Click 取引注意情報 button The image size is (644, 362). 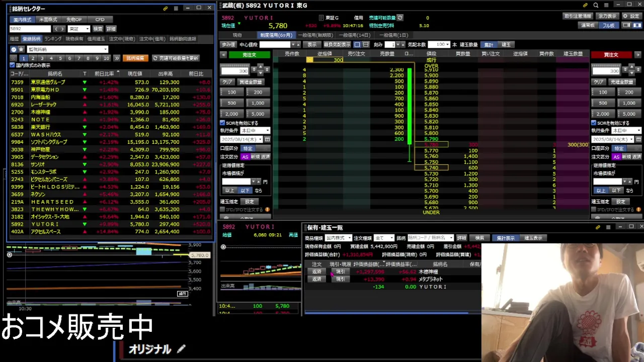click(x=578, y=16)
